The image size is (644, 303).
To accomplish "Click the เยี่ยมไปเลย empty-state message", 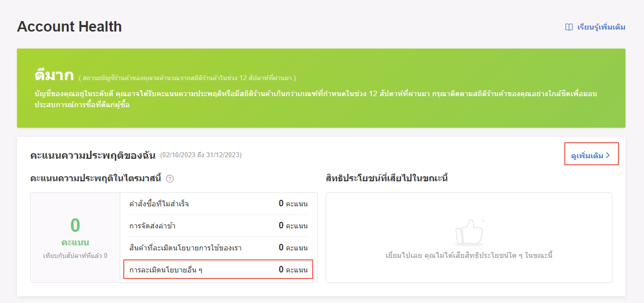I will pyautogui.click(x=469, y=256).
